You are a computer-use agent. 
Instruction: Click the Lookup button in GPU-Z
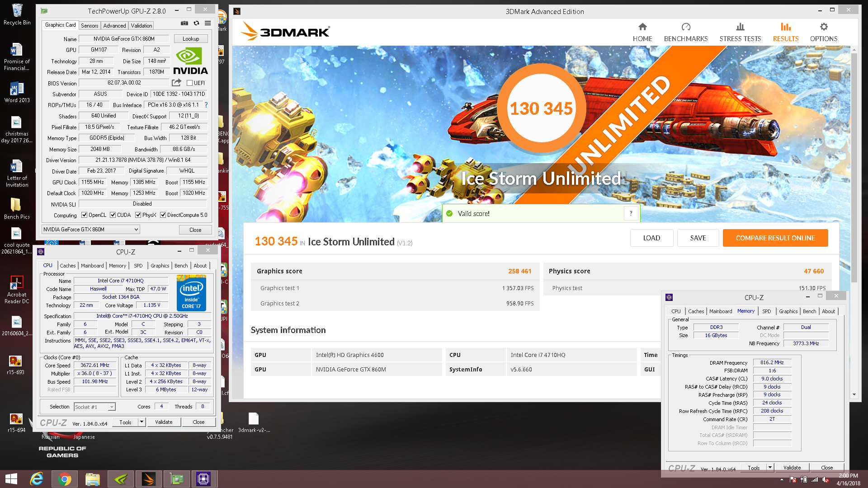click(191, 39)
